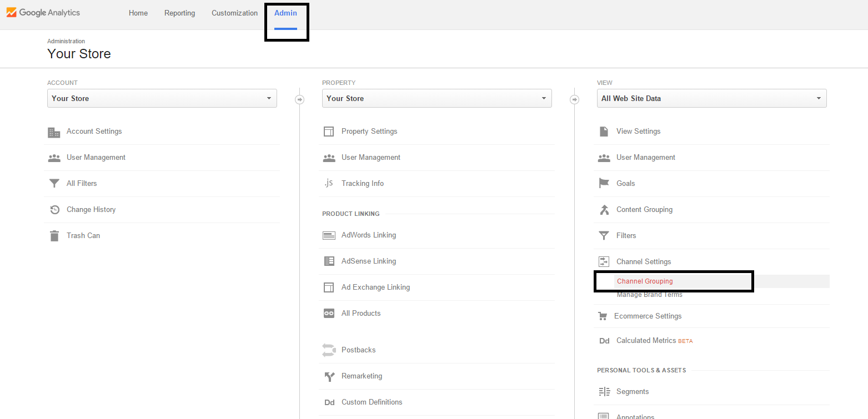Open the View dropdown showing All Web Site Data
Viewport: 868px width, 419px height.
click(x=712, y=98)
